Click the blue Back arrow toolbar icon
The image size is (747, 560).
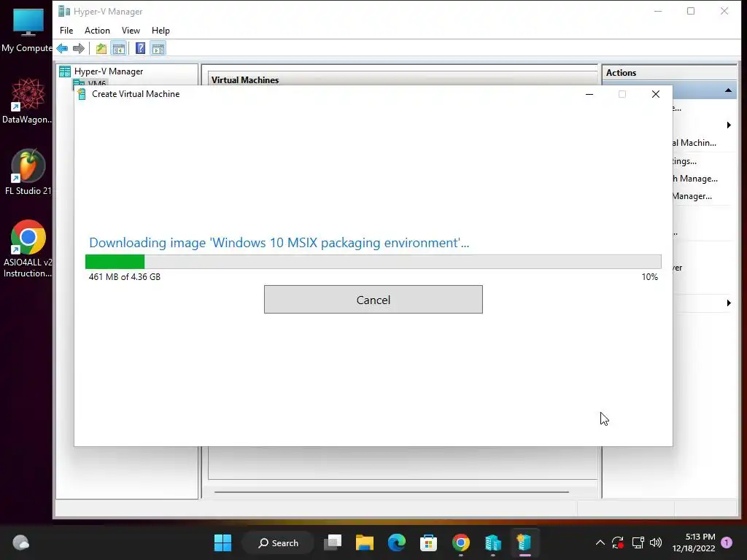tap(63, 49)
